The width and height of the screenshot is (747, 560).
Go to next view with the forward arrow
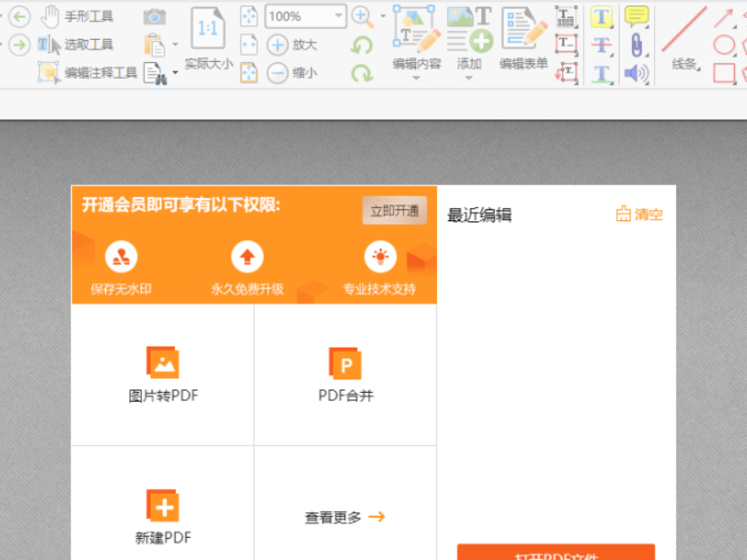click(19, 45)
